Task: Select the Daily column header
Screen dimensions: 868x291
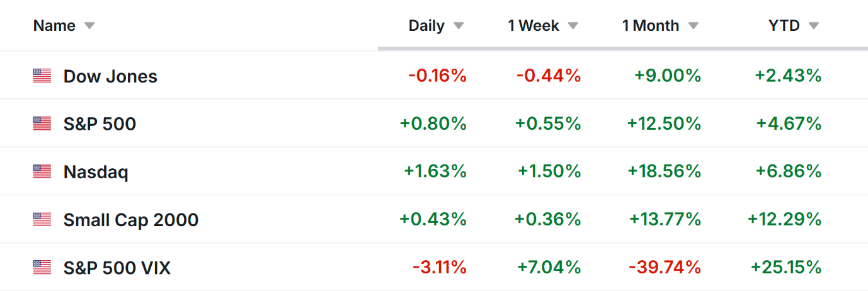Action: tap(426, 26)
